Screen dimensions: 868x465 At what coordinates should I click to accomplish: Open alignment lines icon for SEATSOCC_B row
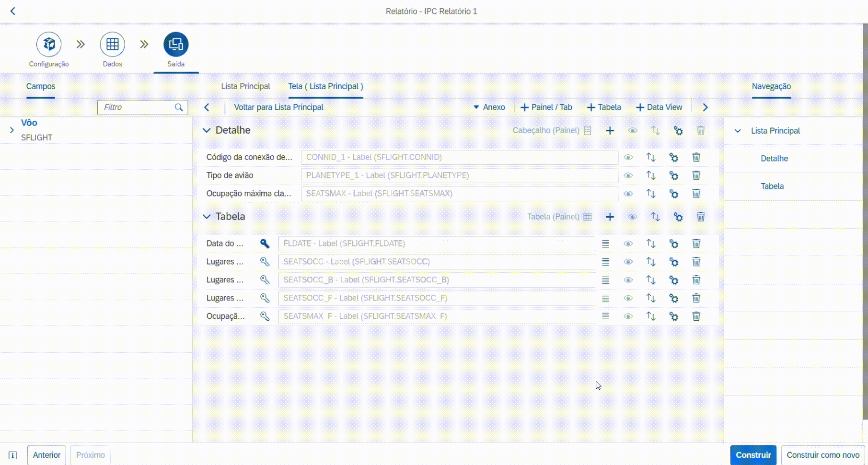click(x=605, y=280)
